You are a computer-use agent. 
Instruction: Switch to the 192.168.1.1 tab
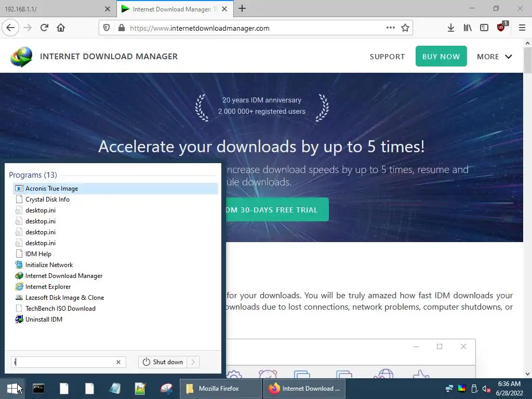click(x=51, y=9)
